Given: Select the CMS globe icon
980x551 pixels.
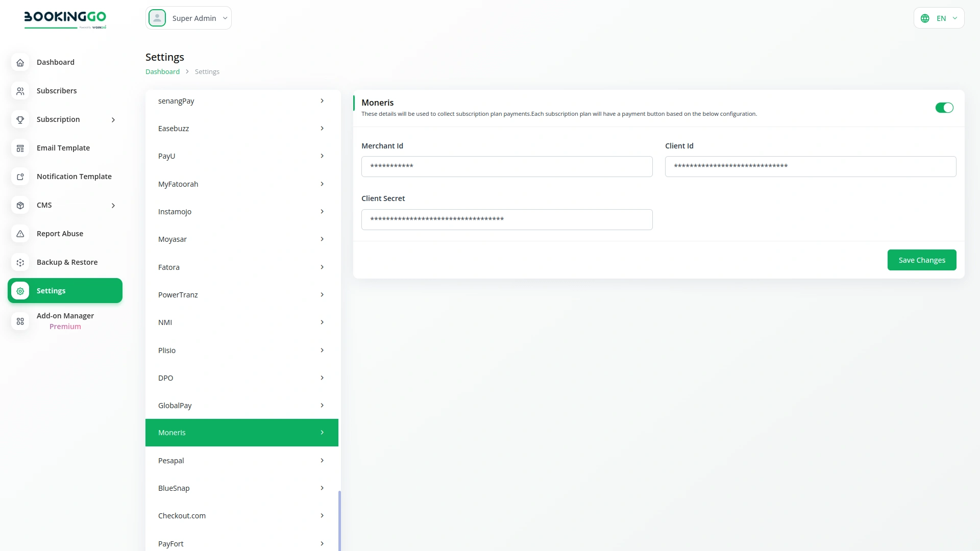Looking at the screenshot, I should tap(20, 205).
